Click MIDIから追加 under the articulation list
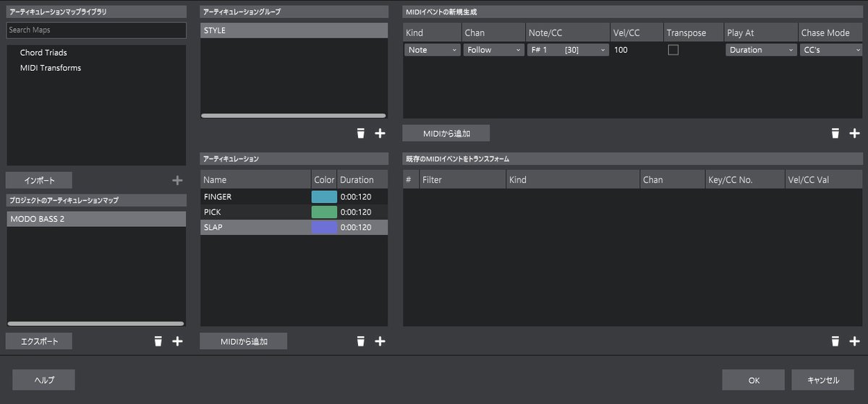Image resolution: width=868 pixels, height=404 pixels. pos(244,341)
